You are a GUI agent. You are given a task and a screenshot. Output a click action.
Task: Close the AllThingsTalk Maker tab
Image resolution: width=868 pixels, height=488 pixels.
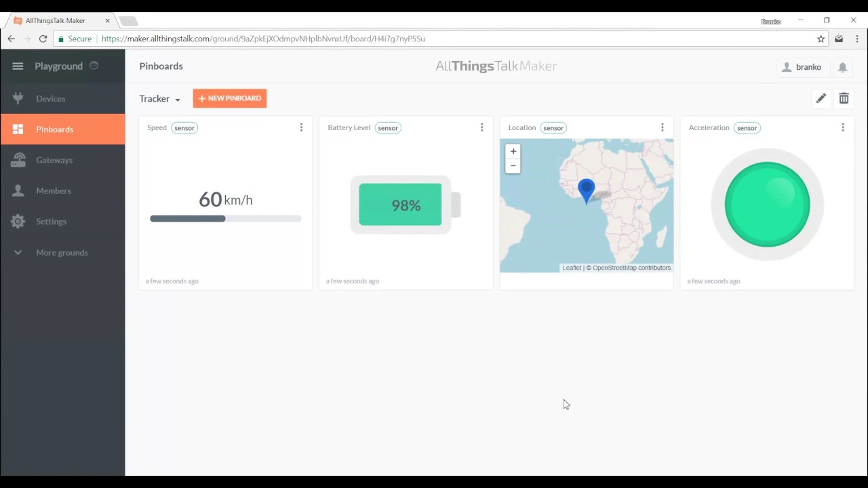[107, 21]
